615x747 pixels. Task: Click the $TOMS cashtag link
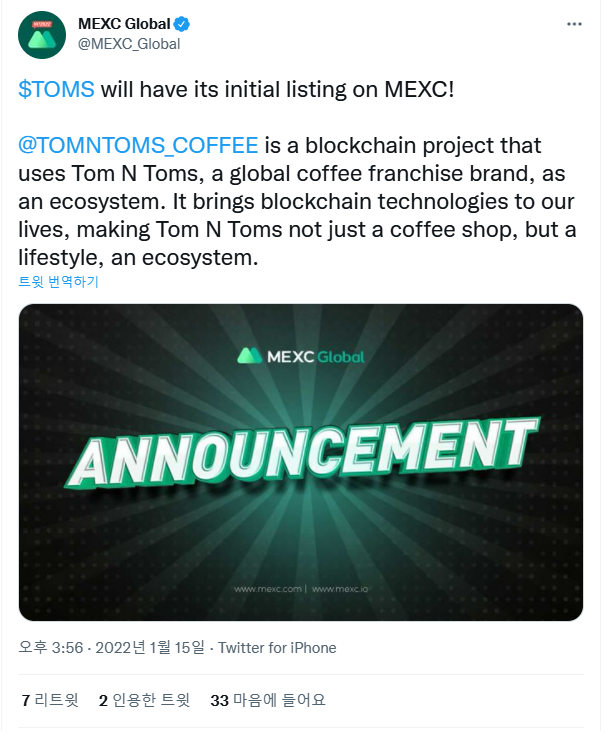tap(56, 90)
